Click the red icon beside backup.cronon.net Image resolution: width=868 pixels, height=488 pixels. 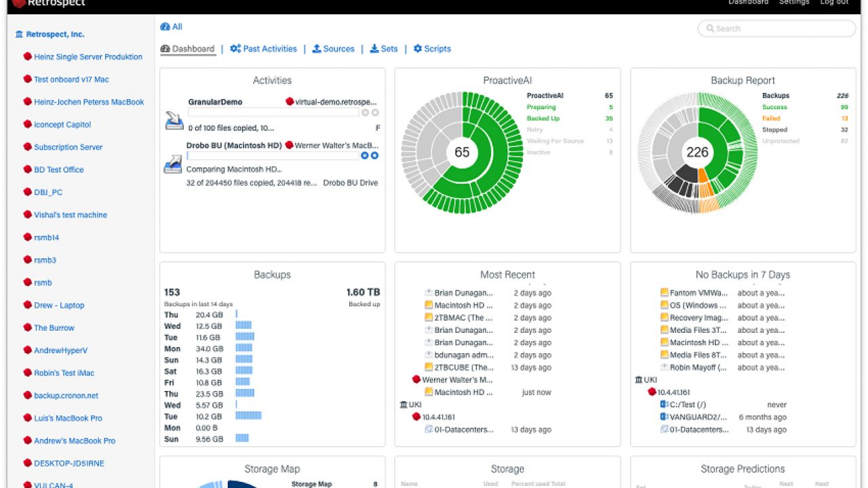28,396
